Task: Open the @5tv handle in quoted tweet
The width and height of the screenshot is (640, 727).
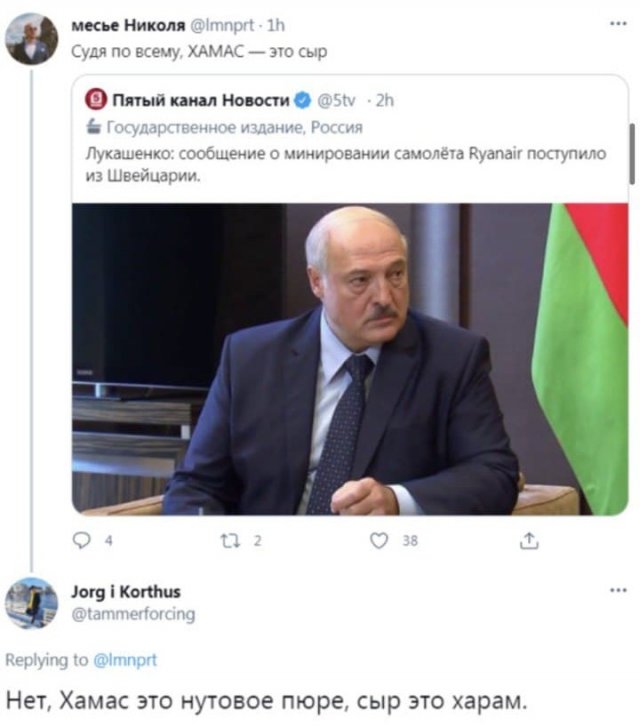Action: tap(337, 100)
